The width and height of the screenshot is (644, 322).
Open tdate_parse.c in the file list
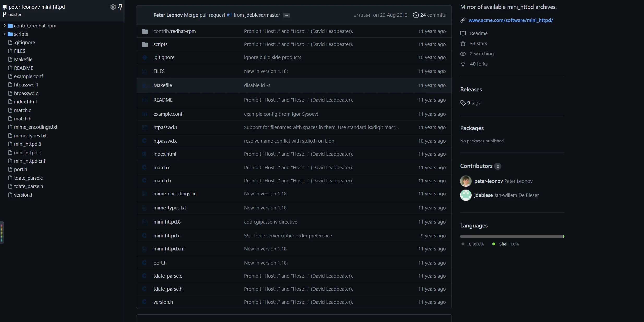click(x=168, y=276)
